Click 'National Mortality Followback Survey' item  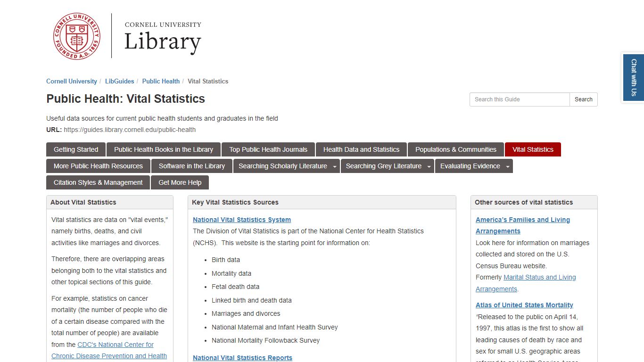click(266, 340)
